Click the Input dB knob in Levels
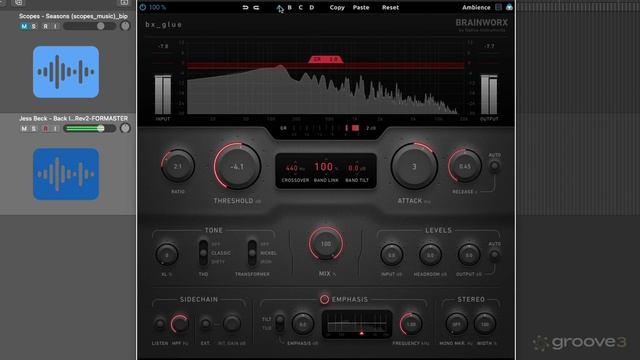 coord(391,255)
